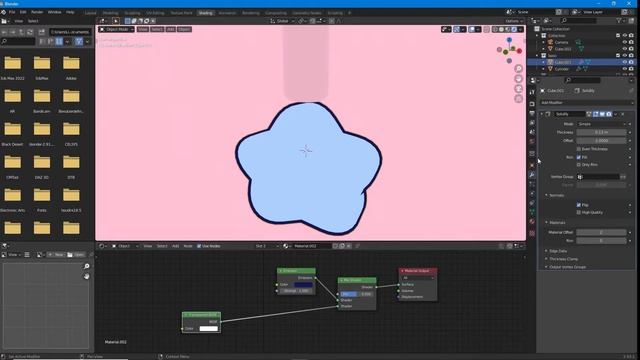Open the Add Modifier dropdown

[586, 103]
